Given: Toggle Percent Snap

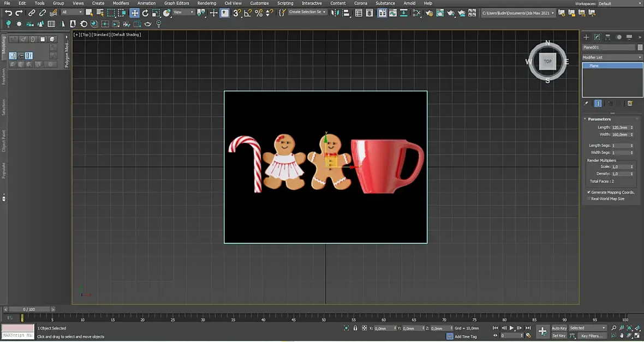Looking at the screenshot, I should (258, 13).
